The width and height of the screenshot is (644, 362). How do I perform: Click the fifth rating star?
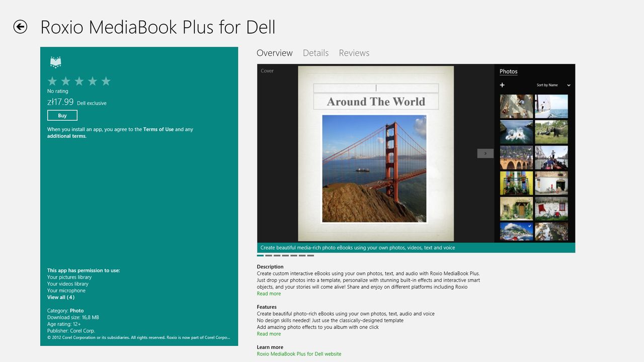106,81
